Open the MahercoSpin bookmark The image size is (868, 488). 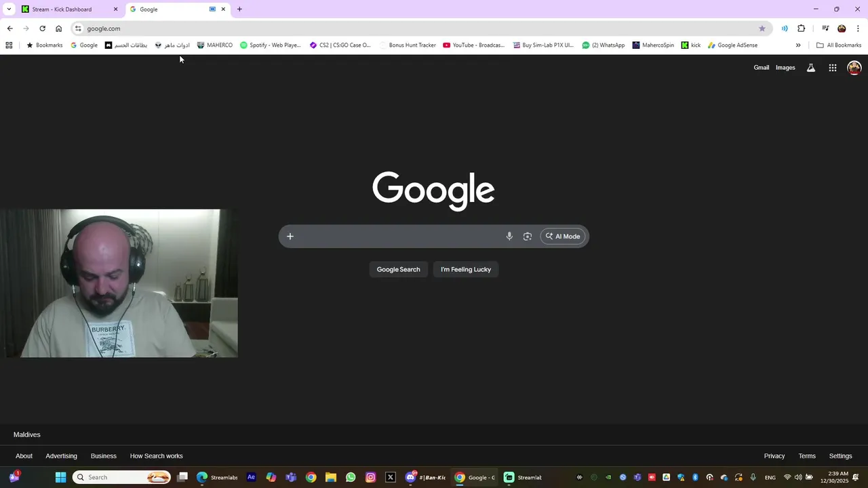point(653,45)
